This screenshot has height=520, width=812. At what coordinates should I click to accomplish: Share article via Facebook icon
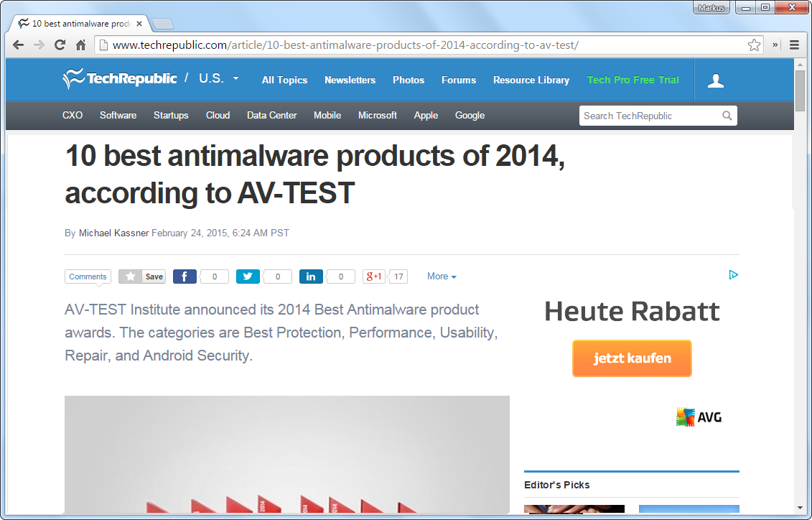pos(185,277)
